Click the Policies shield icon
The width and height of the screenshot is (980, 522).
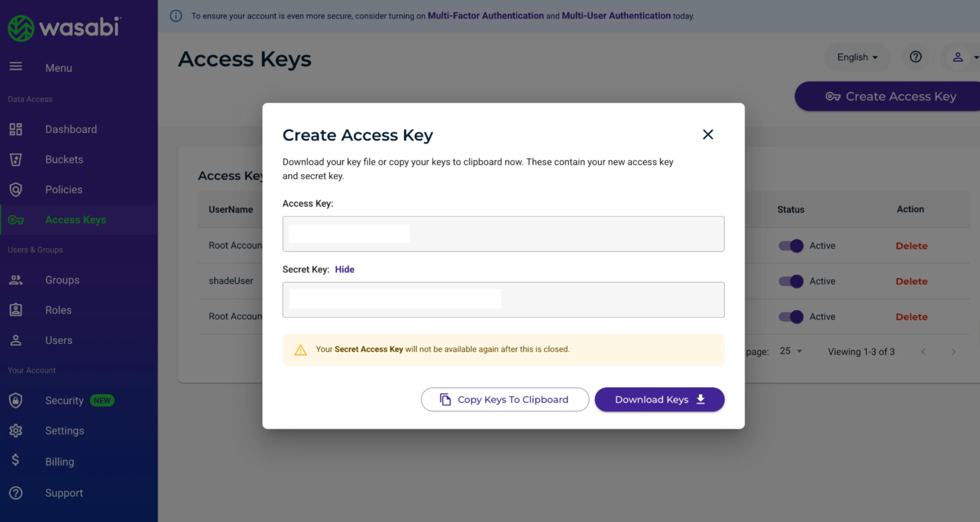coord(16,190)
